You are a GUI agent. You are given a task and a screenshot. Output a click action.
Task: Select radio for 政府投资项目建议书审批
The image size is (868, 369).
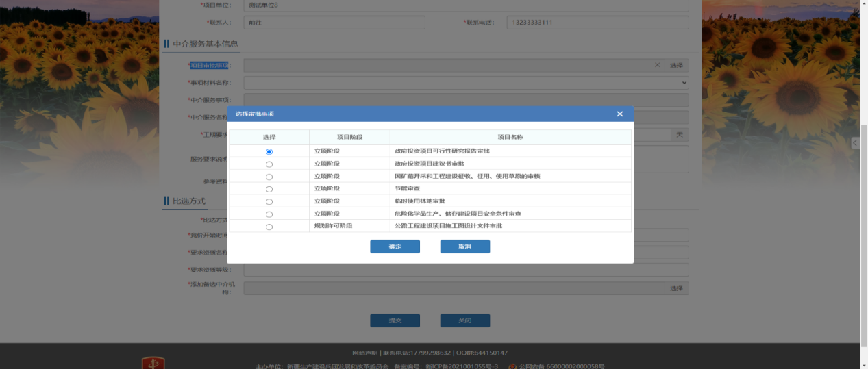coord(269,164)
